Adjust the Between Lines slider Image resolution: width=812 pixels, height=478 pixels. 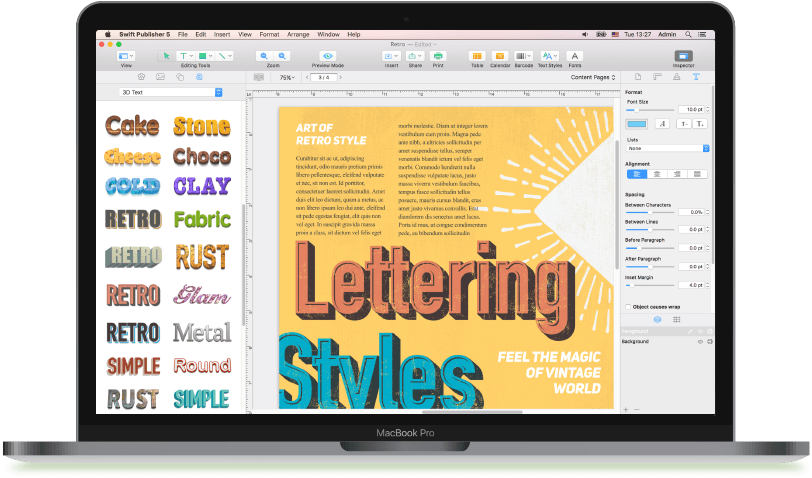pyautogui.click(x=649, y=229)
